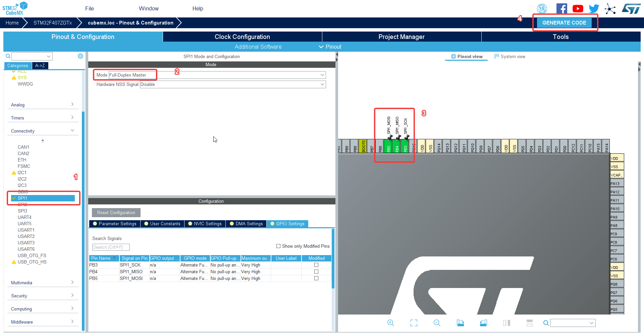644x336 pixels.
Task: Click Reset Configuration button
Action: pyautogui.click(x=116, y=212)
